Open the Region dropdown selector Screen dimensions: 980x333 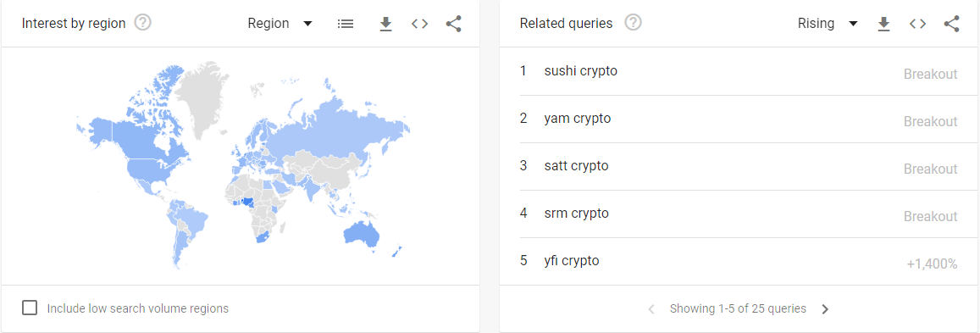click(280, 24)
